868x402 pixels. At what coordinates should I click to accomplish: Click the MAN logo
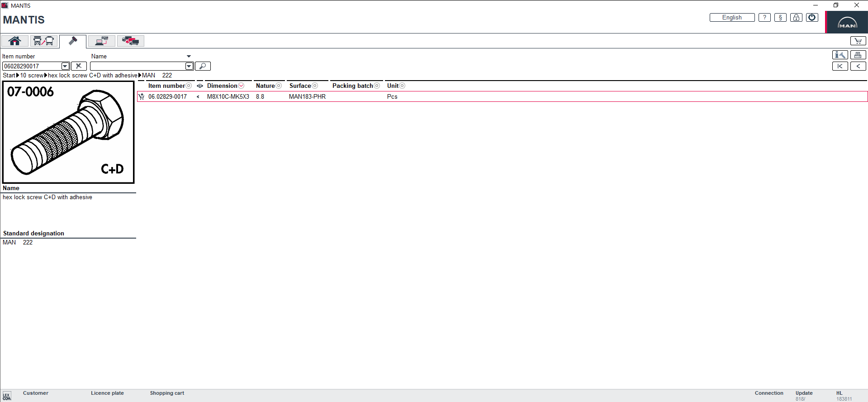847,23
